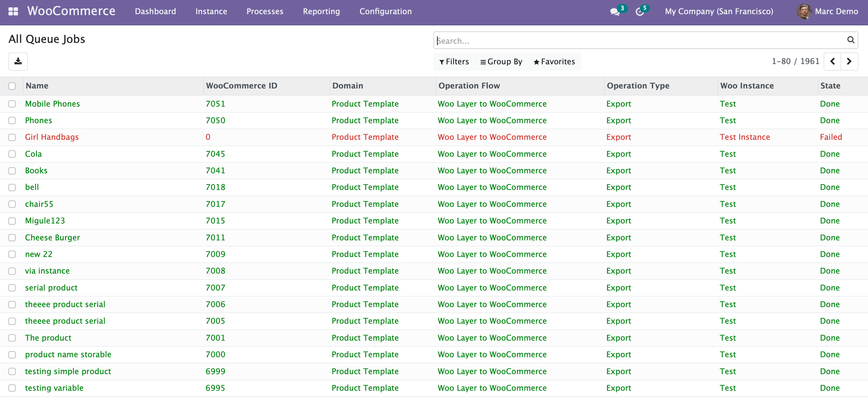
Task: Select all rows header checkbox
Action: pyautogui.click(x=12, y=86)
